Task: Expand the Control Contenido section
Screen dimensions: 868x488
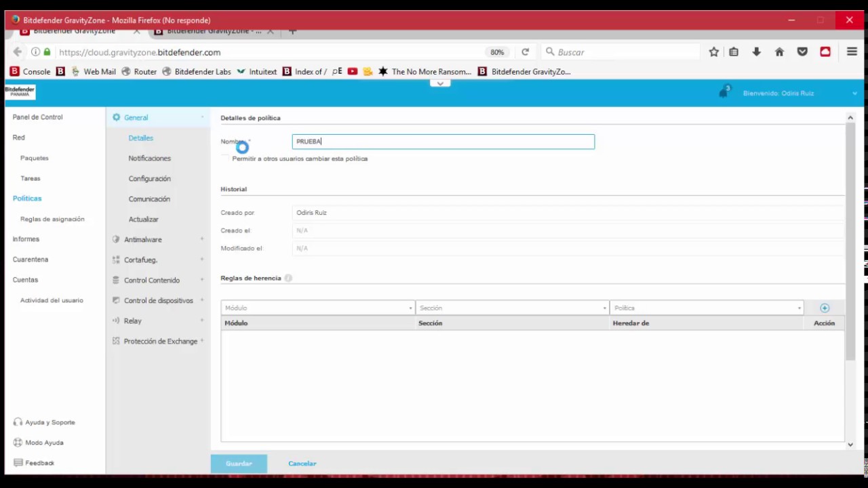Action: [202, 280]
